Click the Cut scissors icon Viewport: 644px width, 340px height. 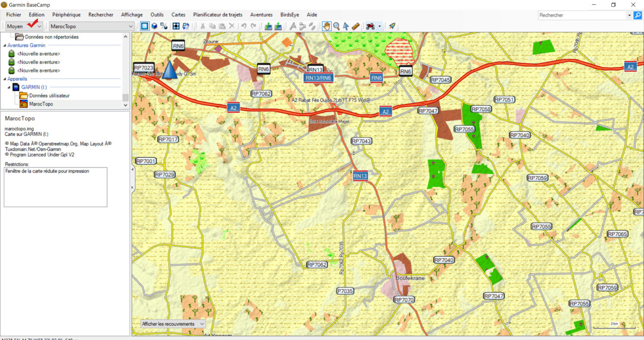coord(202,26)
